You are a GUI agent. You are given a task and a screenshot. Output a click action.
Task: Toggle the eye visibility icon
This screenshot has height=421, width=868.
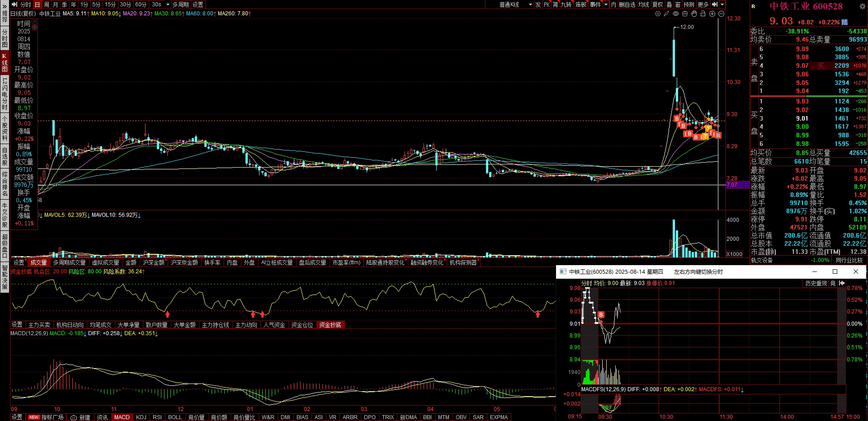pos(676,14)
